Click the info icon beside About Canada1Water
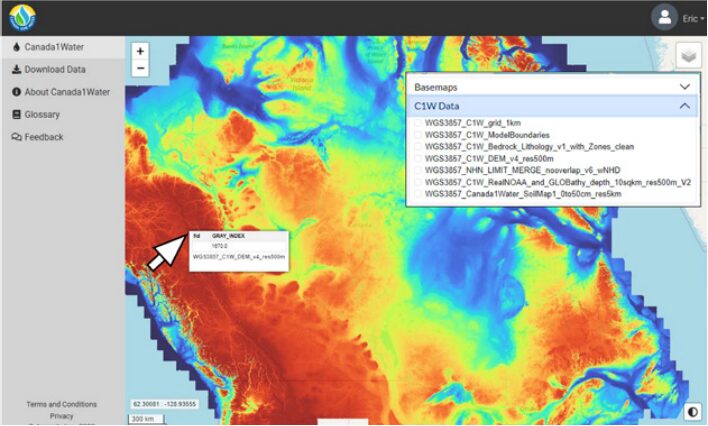 [x=16, y=92]
